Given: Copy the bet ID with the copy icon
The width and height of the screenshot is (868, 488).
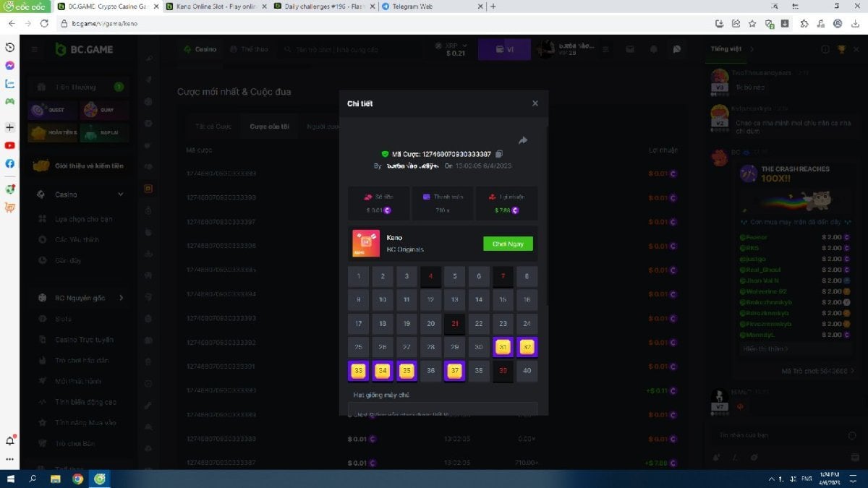Looking at the screenshot, I should tap(499, 154).
